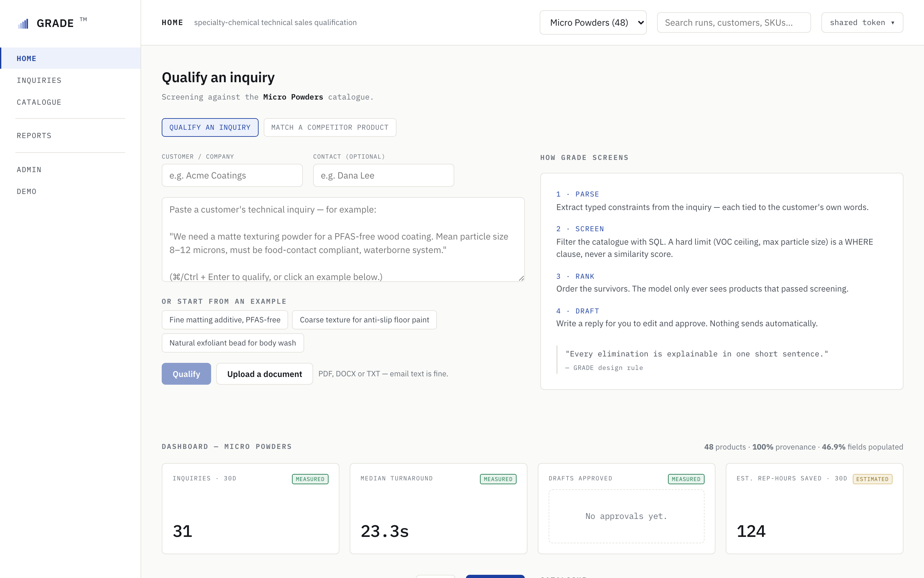Click the GRADE design rule quote
This screenshot has width=924, height=578.
tap(697, 354)
